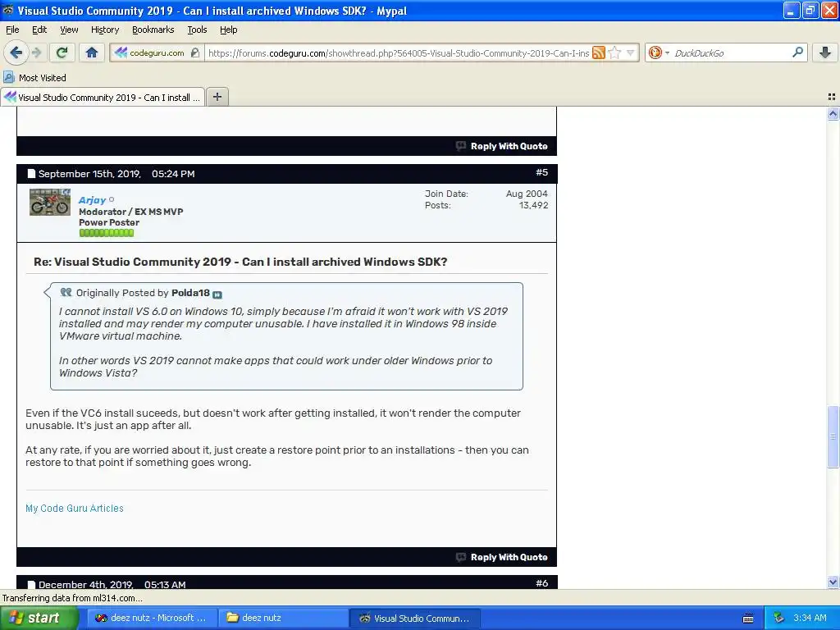Viewport: 840px width, 630px height.
Task: Click the padlock security icon
Action: [x=195, y=52]
